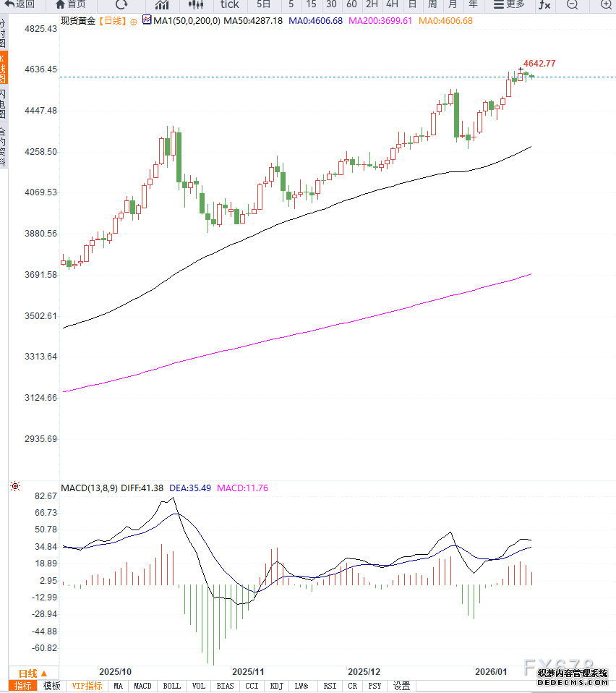This screenshot has height=693, width=616.
Task: Switch to the VIP指标 tab
Action: point(87,686)
